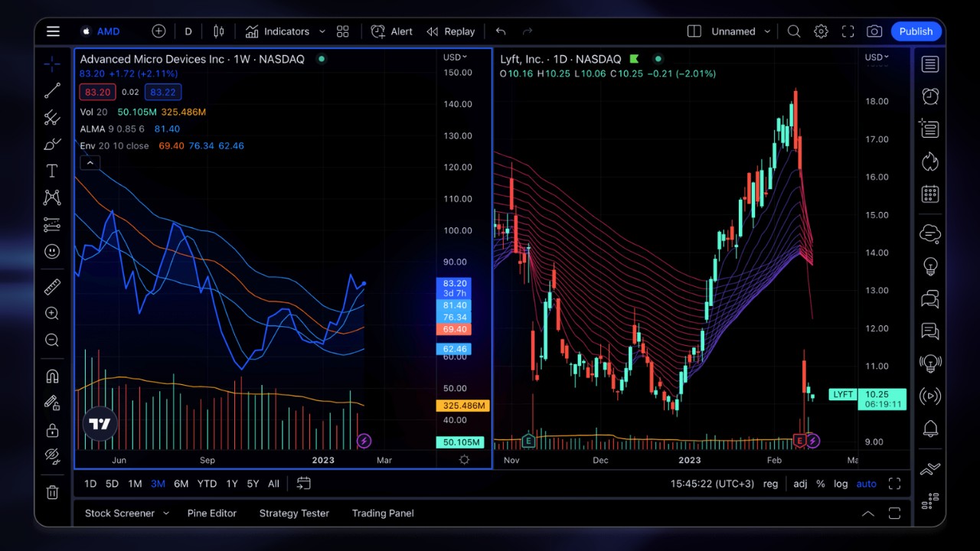Collapse the AMD indicator legend
Image resolution: width=980 pixels, height=551 pixels.
(90, 162)
